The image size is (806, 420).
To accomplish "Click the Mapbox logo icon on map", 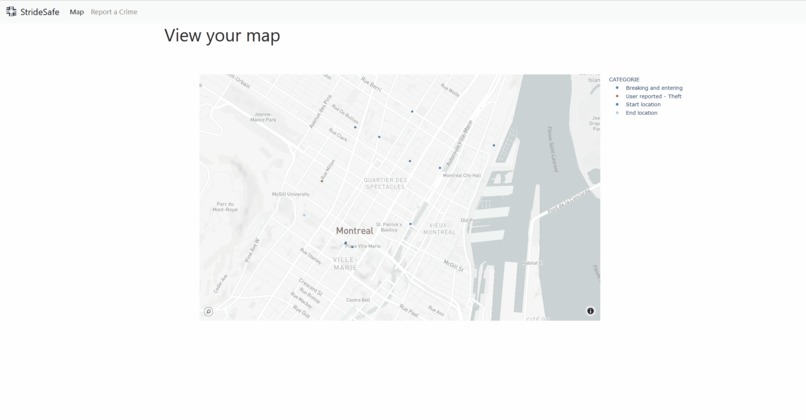I will [208, 312].
